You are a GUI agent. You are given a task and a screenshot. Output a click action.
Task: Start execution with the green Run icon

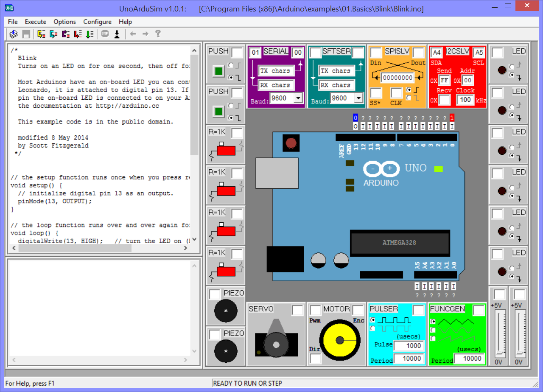89,34
